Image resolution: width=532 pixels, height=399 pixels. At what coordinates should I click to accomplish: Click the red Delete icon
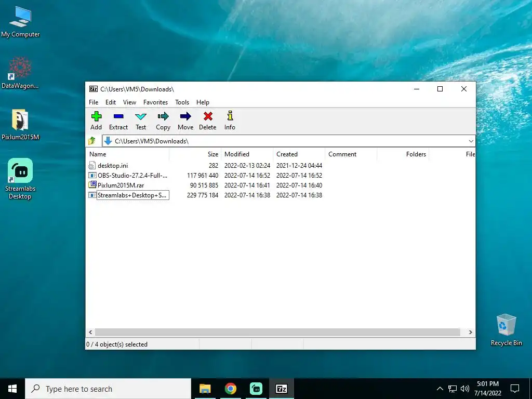click(208, 116)
